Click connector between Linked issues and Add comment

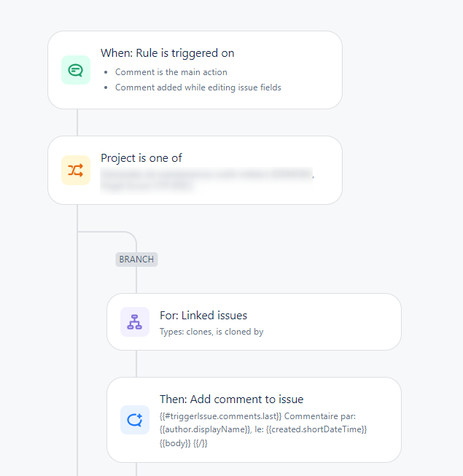pyautogui.click(x=136, y=364)
